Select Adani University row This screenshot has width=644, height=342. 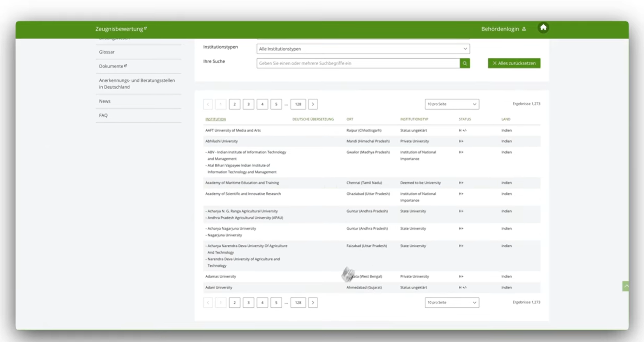coord(372,288)
